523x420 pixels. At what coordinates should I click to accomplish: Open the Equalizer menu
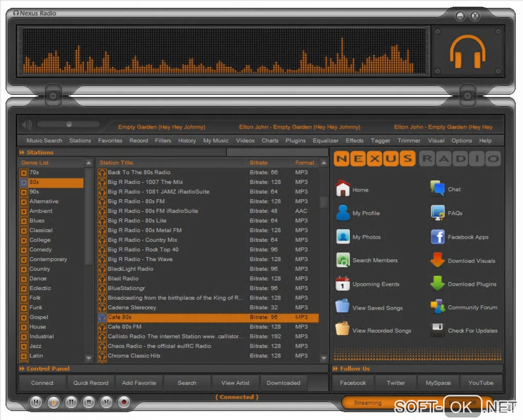point(326,141)
